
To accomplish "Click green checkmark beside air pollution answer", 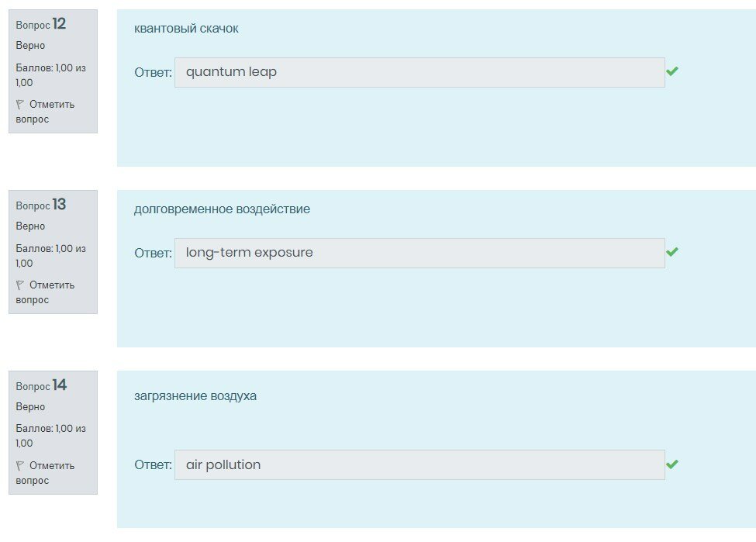I will tap(672, 464).
